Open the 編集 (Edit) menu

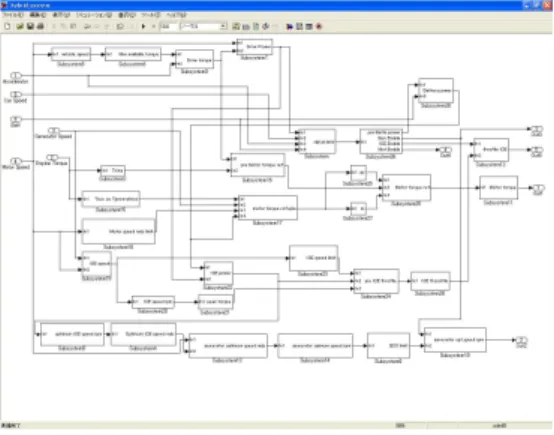point(38,15)
